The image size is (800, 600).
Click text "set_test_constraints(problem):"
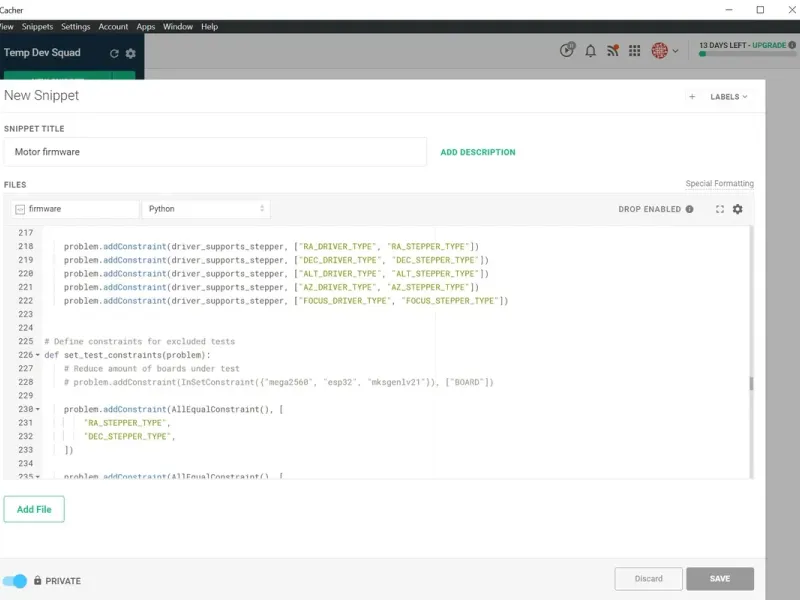(137, 355)
